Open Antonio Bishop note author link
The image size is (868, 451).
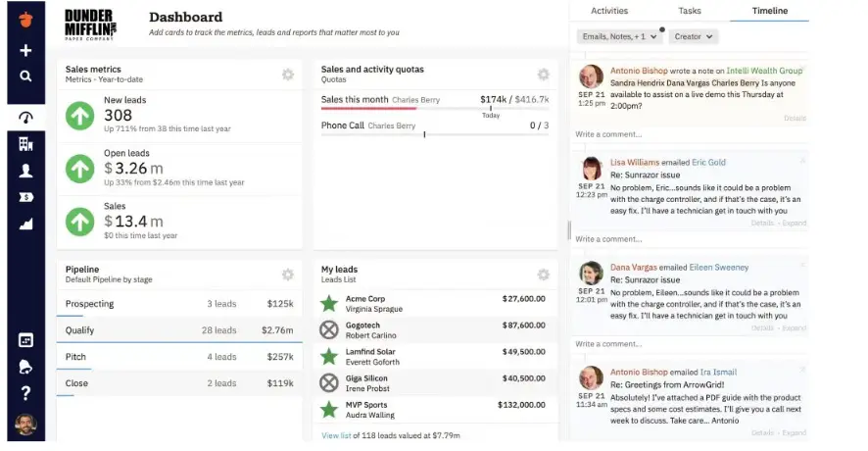click(x=639, y=71)
